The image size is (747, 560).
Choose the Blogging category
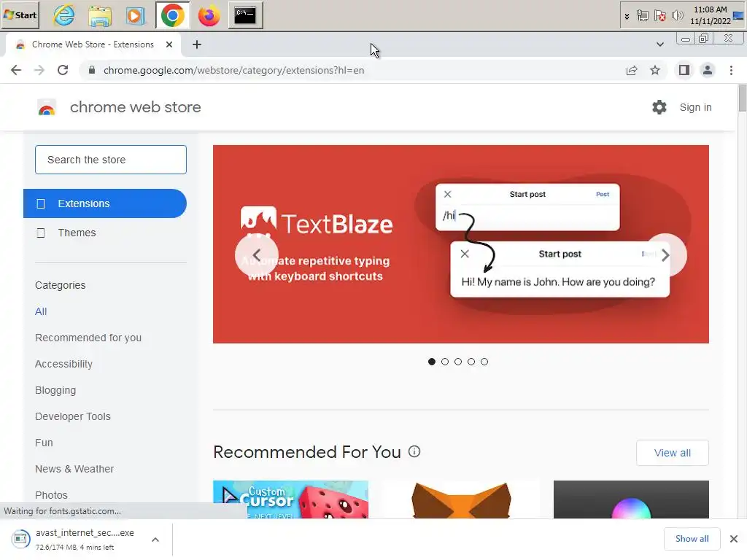[x=55, y=390]
